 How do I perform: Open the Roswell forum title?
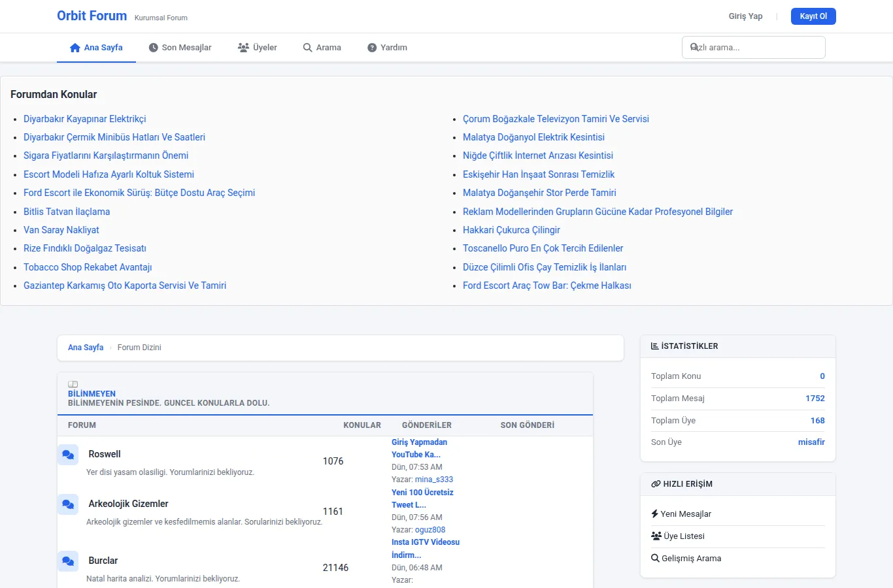(105, 454)
